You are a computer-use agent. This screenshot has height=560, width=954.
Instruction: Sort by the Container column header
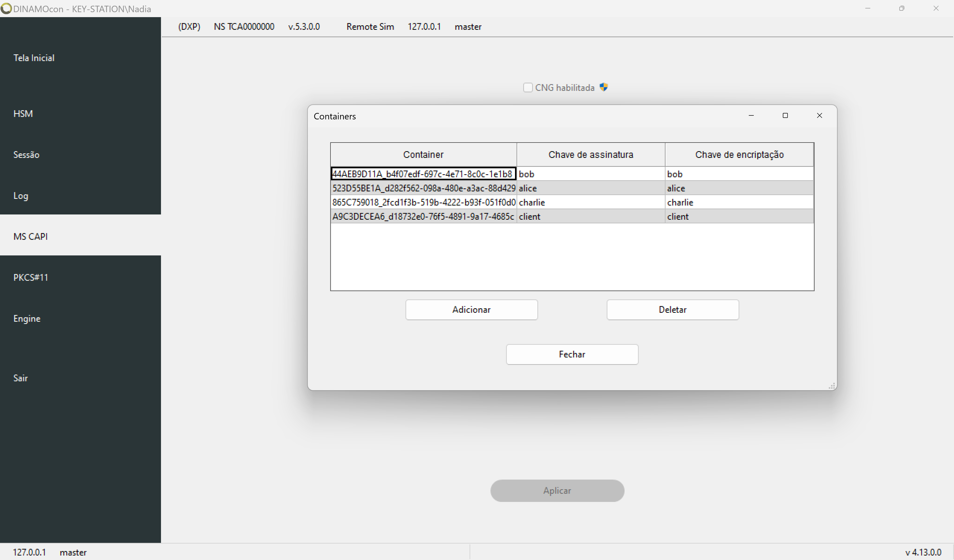click(x=423, y=154)
